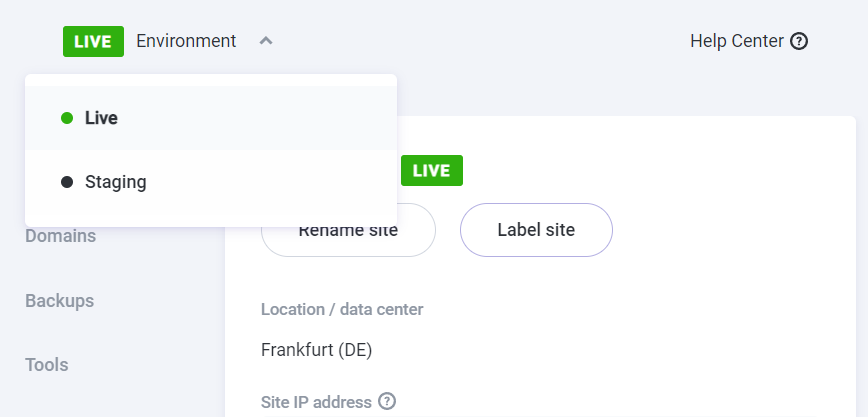The height and width of the screenshot is (417, 868).
Task: Click the Help Center question-mark icon
Action: [799, 41]
